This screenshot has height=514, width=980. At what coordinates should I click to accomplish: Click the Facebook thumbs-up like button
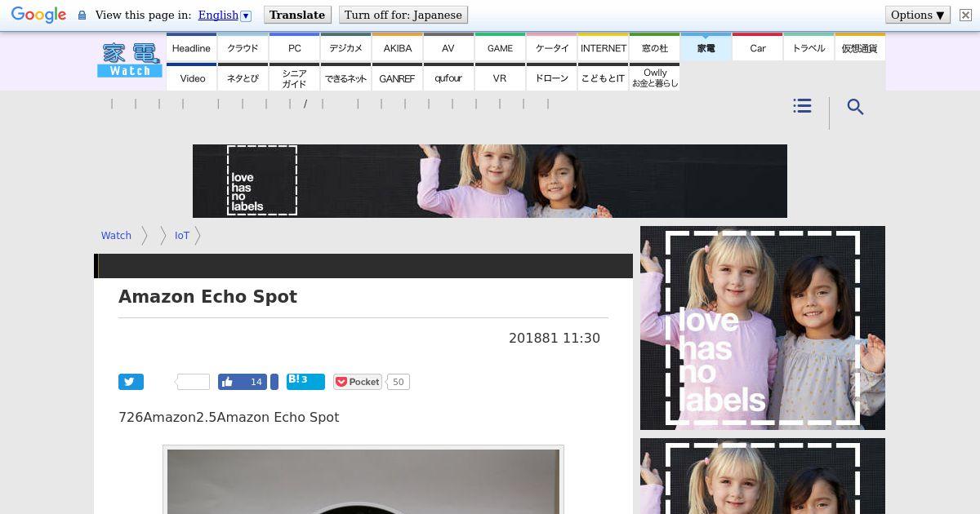(243, 382)
